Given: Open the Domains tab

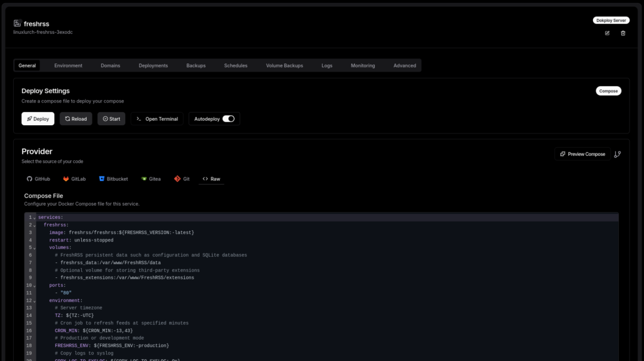Looking at the screenshot, I should click(110, 65).
